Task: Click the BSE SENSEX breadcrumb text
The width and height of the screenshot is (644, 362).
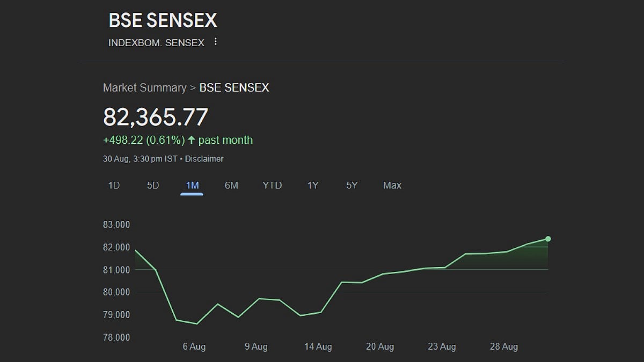Action: point(234,88)
